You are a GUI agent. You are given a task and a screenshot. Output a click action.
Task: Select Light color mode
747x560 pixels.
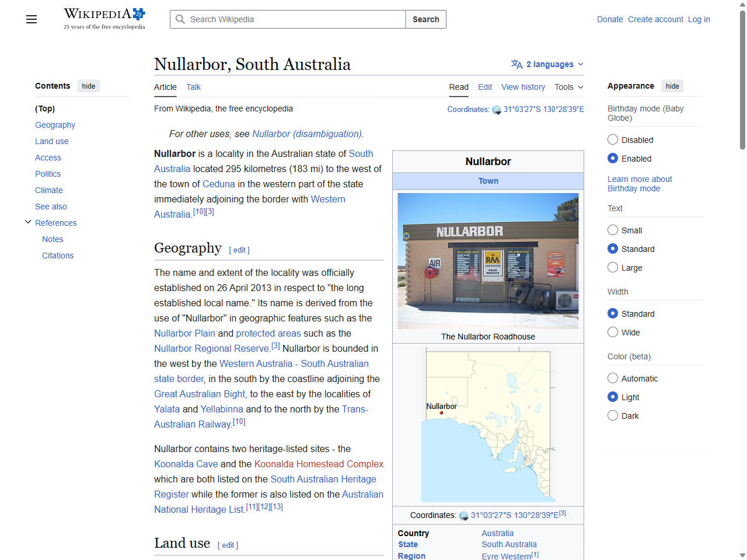pos(613,397)
